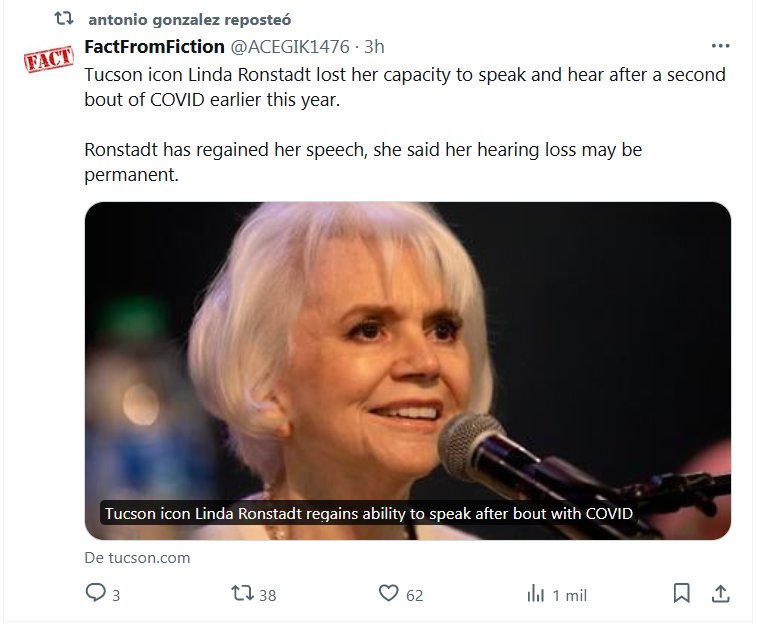The height and width of the screenshot is (624, 758).
Task: Click the 38 repost count number
Action: 267,595
